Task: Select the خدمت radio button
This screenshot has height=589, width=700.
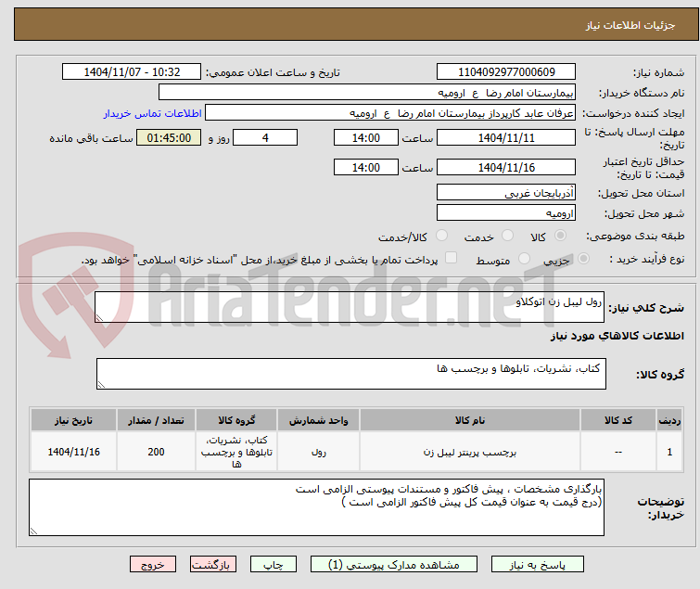Action: (x=507, y=236)
